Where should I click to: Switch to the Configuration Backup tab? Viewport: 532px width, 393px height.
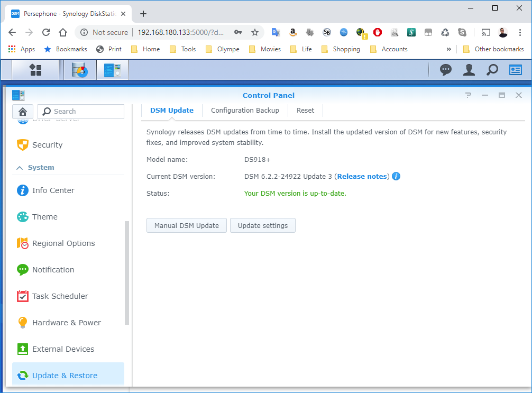point(245,111)
